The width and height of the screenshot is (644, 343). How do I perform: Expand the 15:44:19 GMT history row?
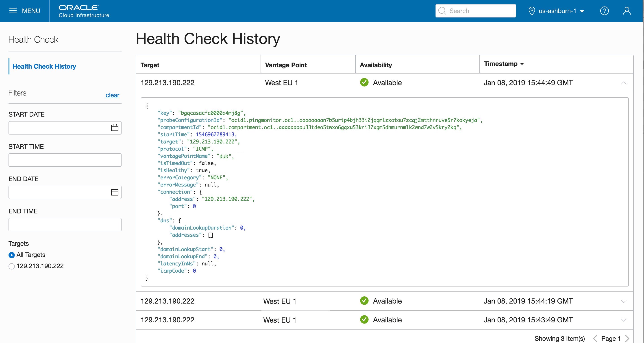coord(624,301)
